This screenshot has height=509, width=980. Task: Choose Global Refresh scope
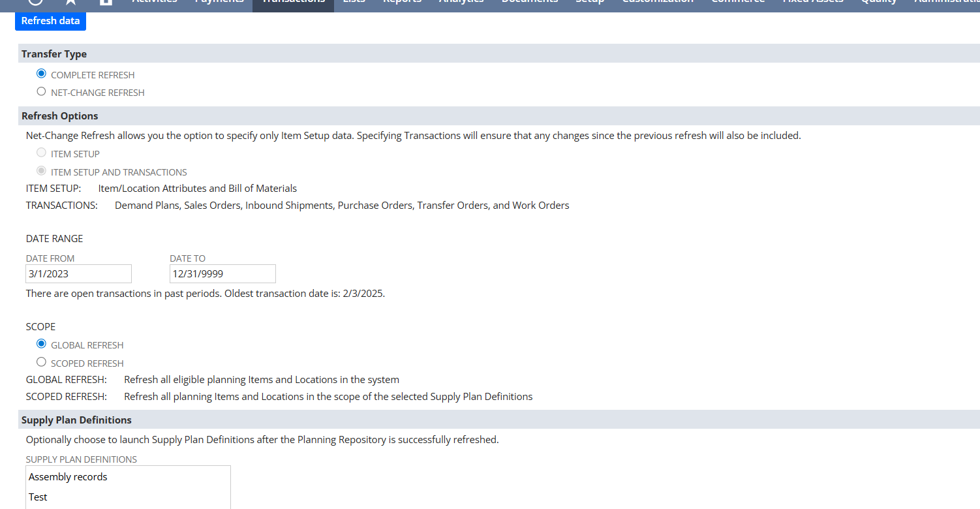click(x=42, y=344)
